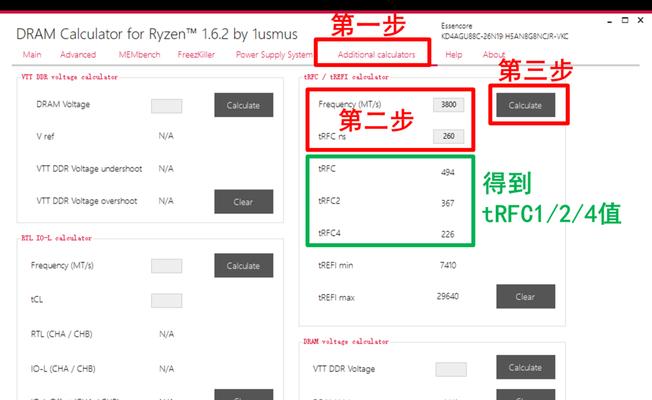Screen dimensions: 652x400
Task: Clear the VTT DDR voltage calculator
Action: [x=244, y=202]
